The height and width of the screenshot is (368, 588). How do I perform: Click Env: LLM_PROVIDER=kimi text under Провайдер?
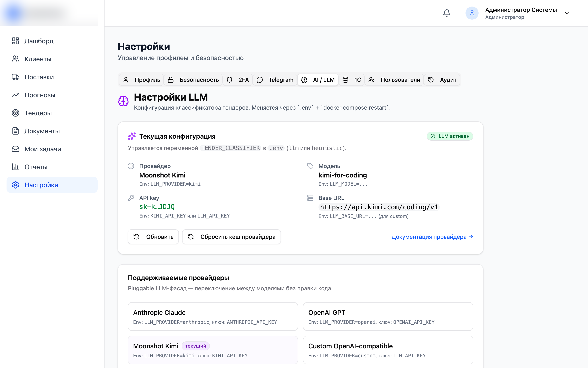pos(170,184)
